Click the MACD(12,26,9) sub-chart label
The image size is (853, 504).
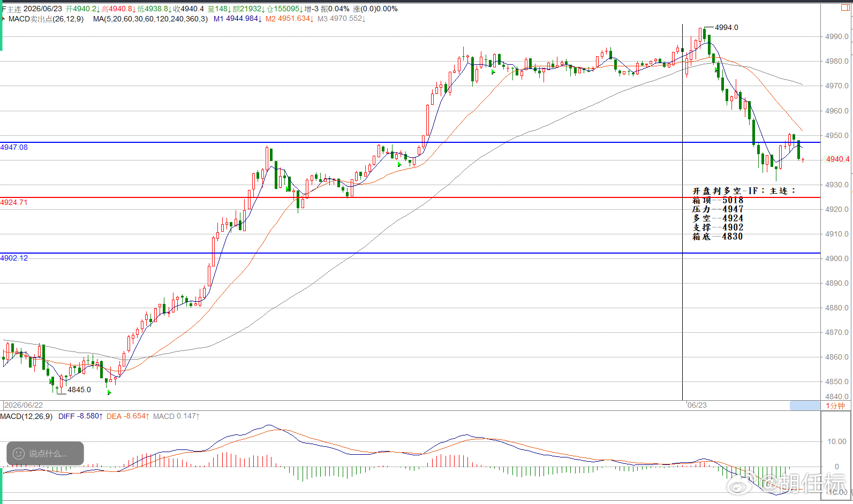26,416
